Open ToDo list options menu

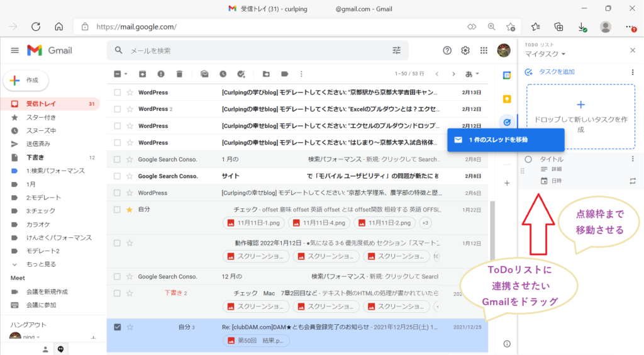coord(633,72)
